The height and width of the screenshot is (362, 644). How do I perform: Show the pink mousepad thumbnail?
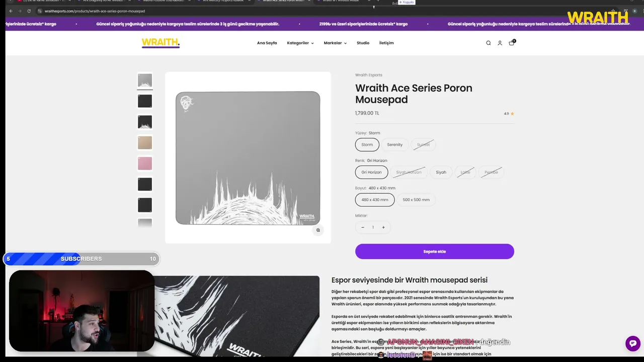tap(145, 163)
